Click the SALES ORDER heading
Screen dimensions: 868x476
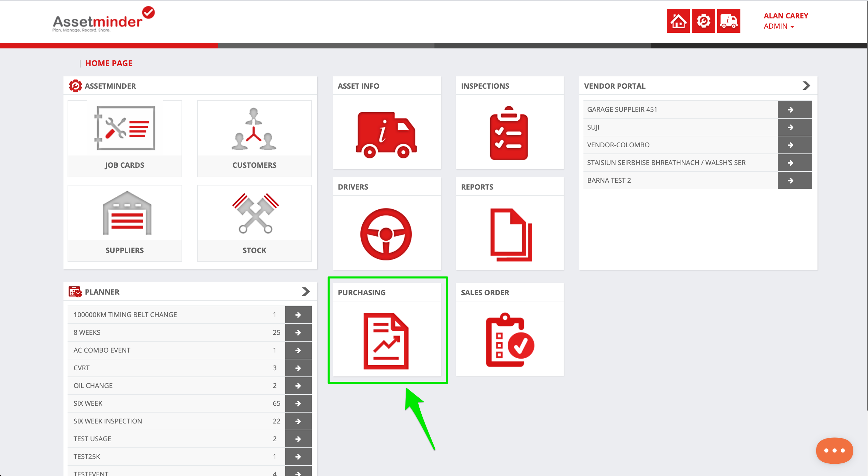point(485,293)
